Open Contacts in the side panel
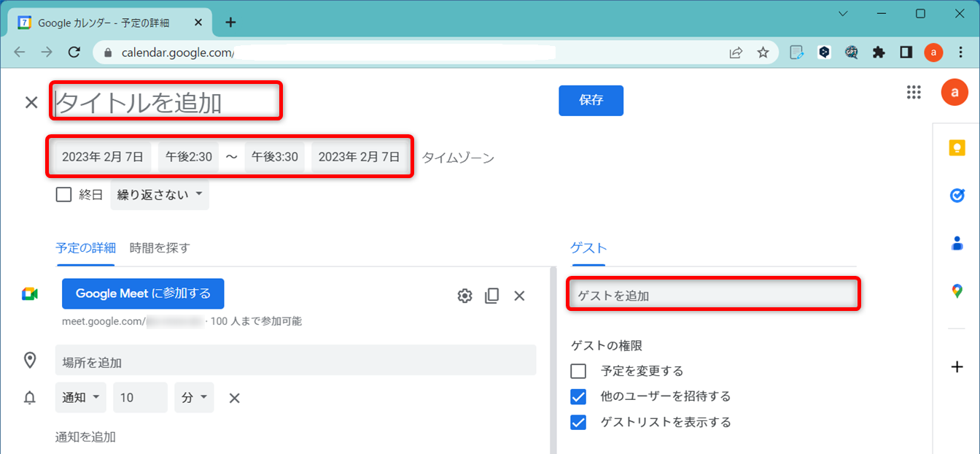 coord(957,243)
